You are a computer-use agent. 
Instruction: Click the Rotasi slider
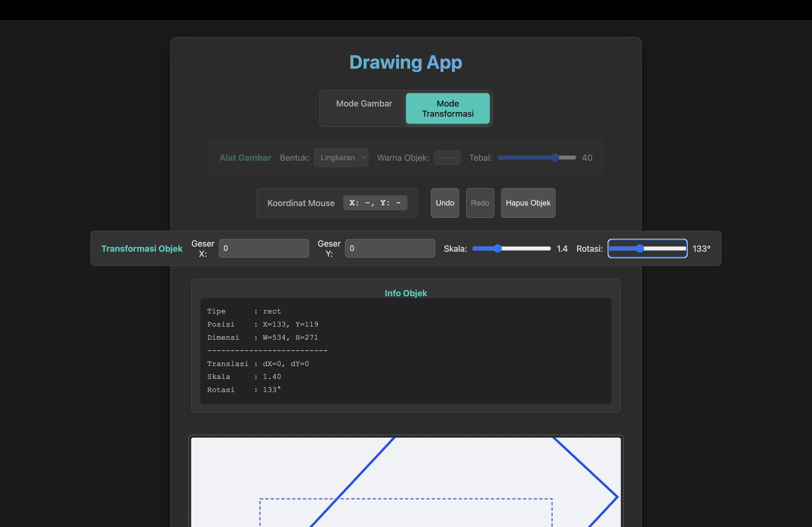(x=647, y=248)
